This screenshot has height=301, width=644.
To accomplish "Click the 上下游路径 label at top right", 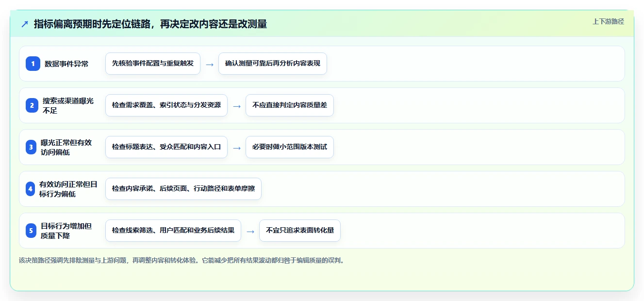I will (608, 21).
